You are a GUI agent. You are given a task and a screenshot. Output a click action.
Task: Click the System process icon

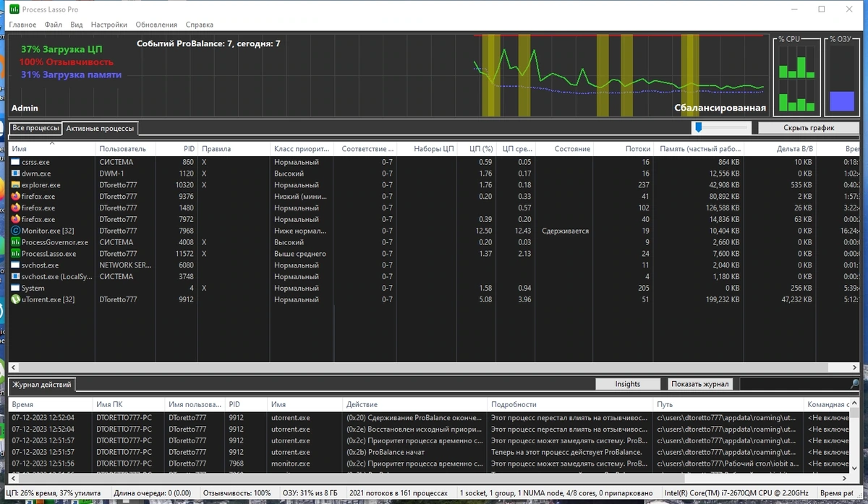tap(16, 288)
